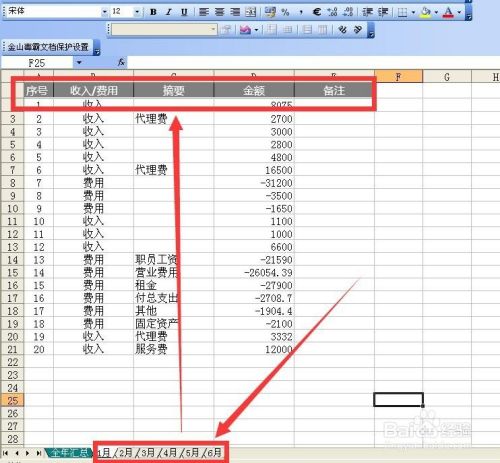Image resolution: width=500 pixels, height=463 pixels.
Task: Switch to 5月 sheet tab
Action: [x=192, y=453]
